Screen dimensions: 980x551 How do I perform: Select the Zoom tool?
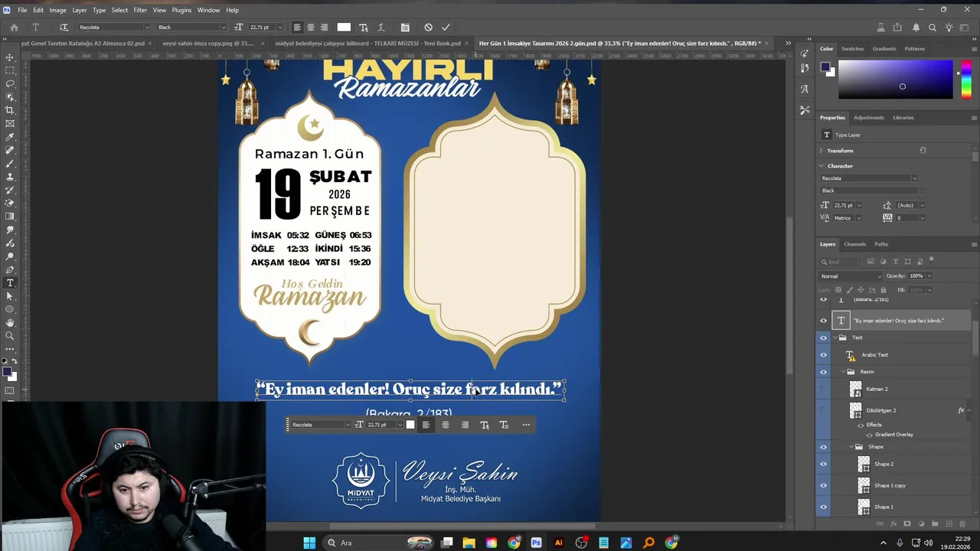click(x=10, y=336)
